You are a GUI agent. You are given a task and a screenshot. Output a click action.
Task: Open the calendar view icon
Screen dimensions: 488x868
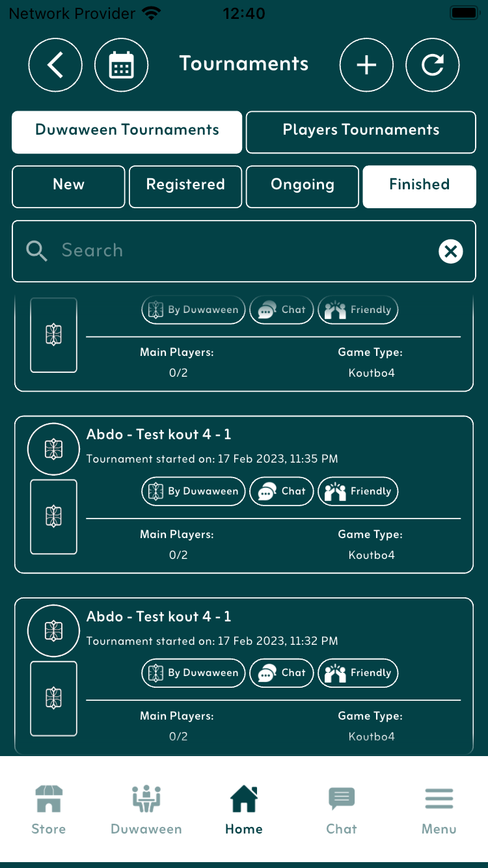tap(122, 65)
